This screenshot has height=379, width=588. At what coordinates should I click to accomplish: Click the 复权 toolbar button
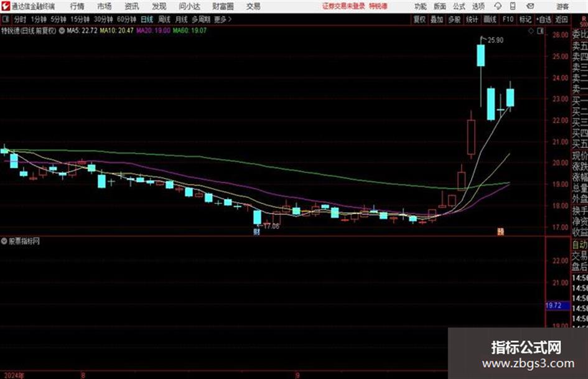(x=419, y=19)
